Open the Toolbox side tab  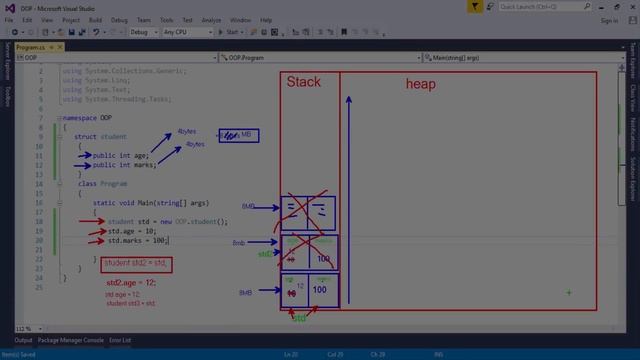click(x=7, y=96)
